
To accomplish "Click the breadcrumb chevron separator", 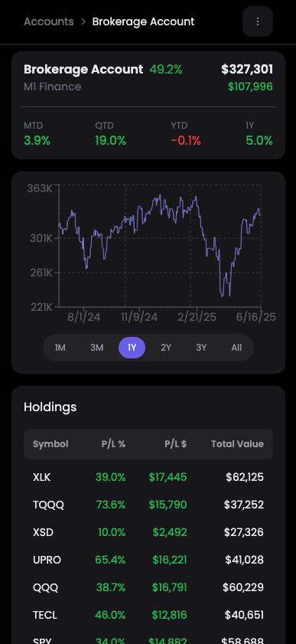I will (x=83, y=21).
